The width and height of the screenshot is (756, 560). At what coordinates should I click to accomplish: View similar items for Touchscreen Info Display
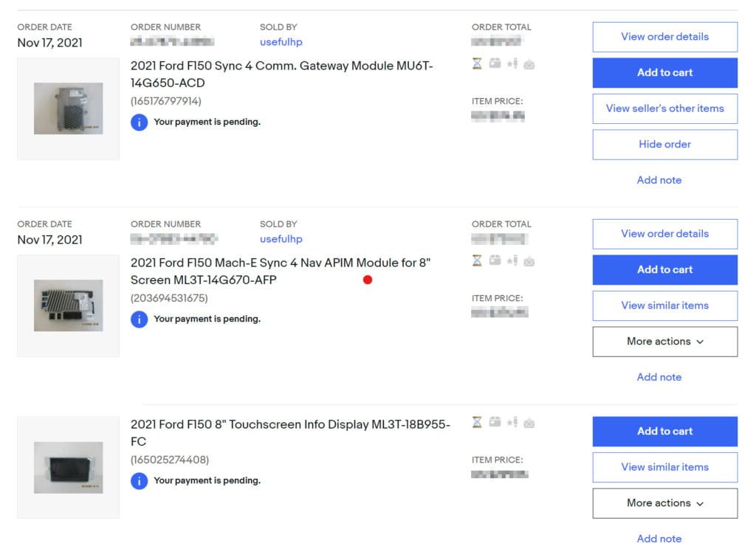click(x=665, y=468)
